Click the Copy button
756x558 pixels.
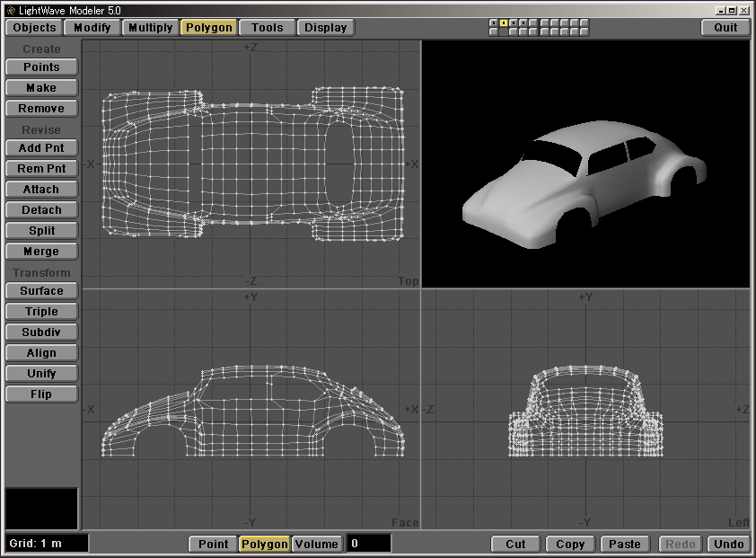pos(570,544)
